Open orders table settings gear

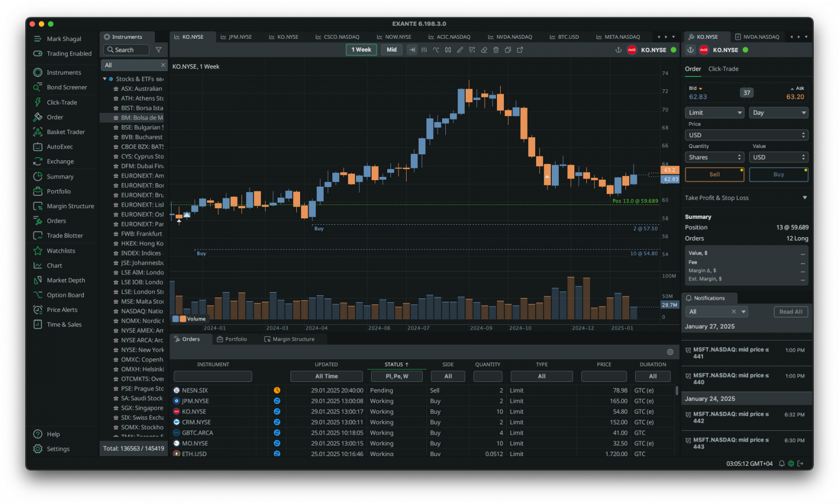click(x=670, y=352)
